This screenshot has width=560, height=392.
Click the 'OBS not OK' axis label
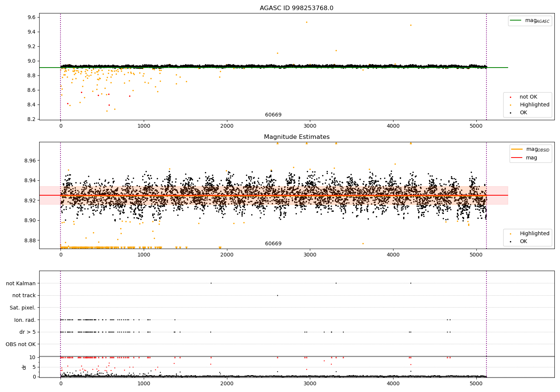coord(21,344)
